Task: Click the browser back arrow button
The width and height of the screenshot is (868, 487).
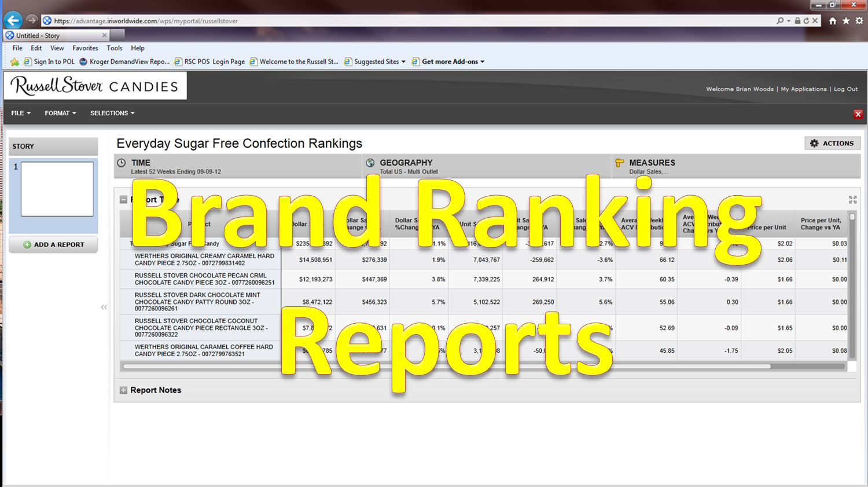Action: point(13,20)
